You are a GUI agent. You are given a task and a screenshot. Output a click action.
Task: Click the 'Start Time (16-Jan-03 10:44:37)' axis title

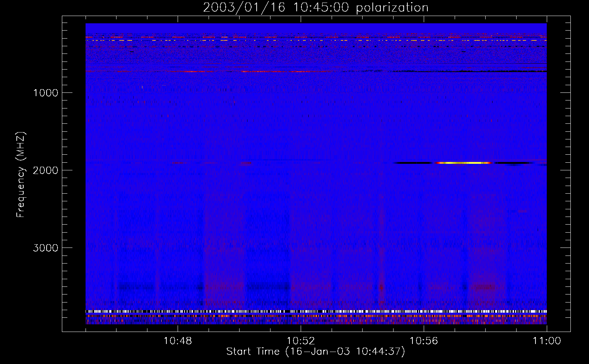point(316,352)
